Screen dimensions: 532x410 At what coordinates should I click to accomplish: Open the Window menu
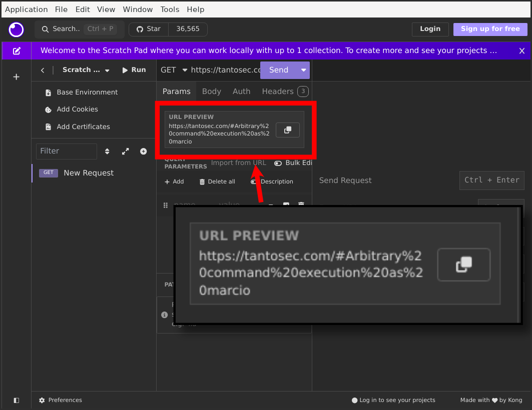138,9
